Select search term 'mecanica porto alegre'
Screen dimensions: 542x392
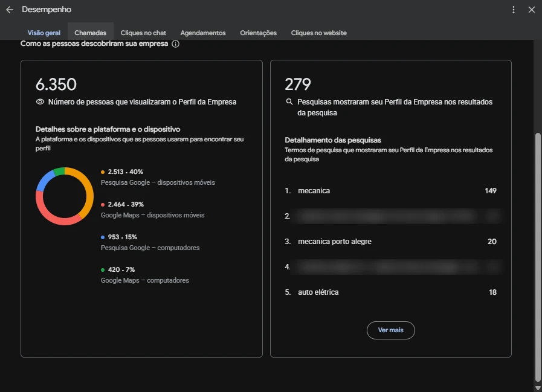click(335, 242)
